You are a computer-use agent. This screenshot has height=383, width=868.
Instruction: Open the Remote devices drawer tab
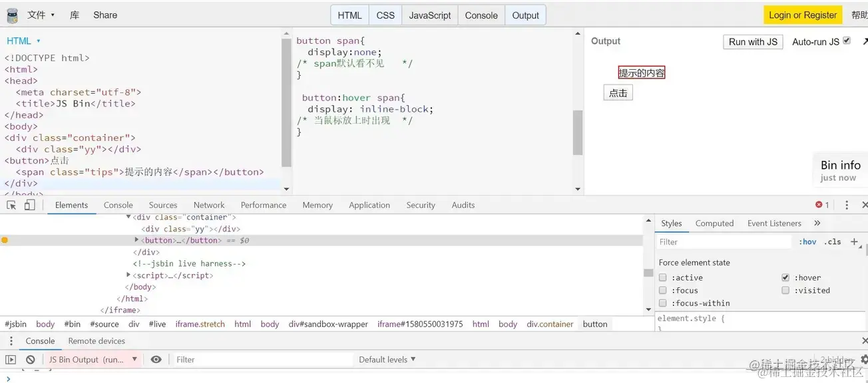[x=97, y=341]
